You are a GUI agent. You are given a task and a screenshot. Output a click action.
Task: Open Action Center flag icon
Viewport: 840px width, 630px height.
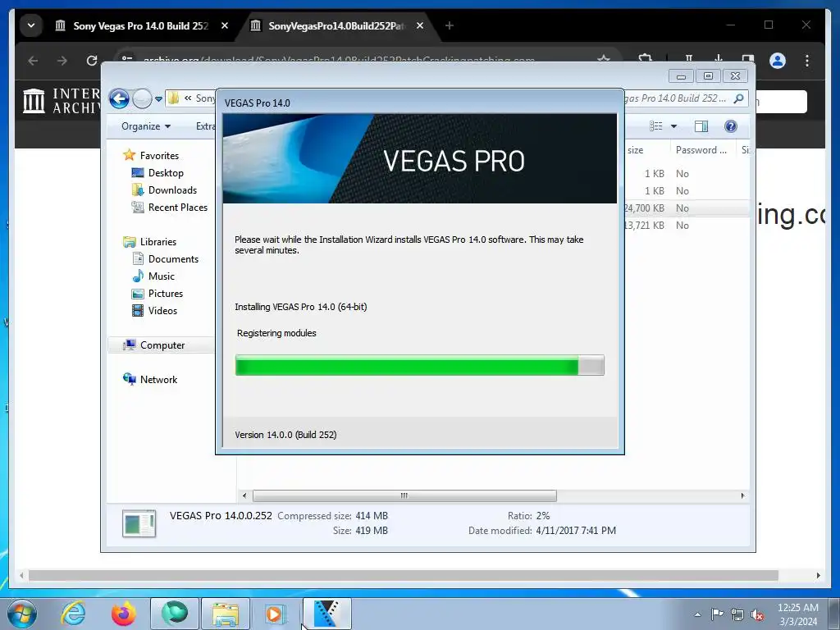point(717,614)
